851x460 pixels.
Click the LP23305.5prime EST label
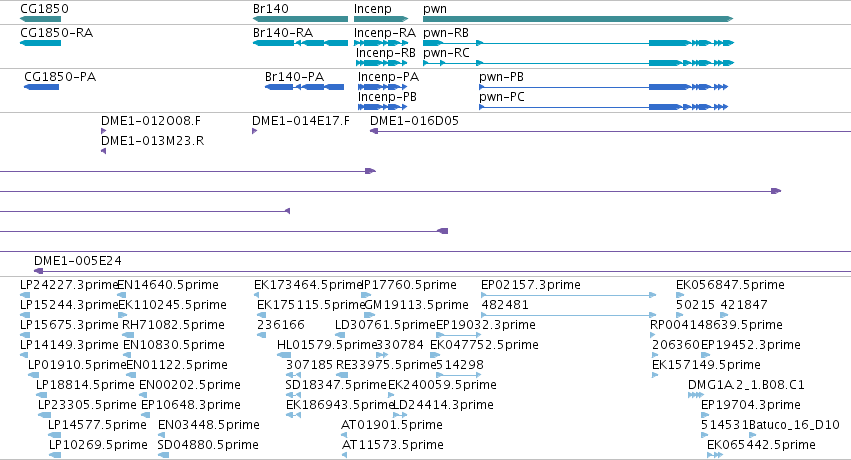coord(87,405)
